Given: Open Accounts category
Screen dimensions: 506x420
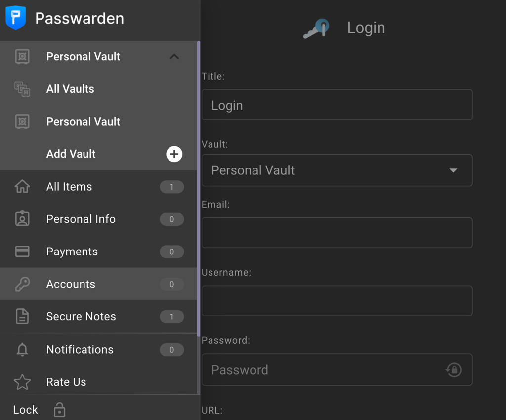Looking at the screenshot, I should coord(98,284).
